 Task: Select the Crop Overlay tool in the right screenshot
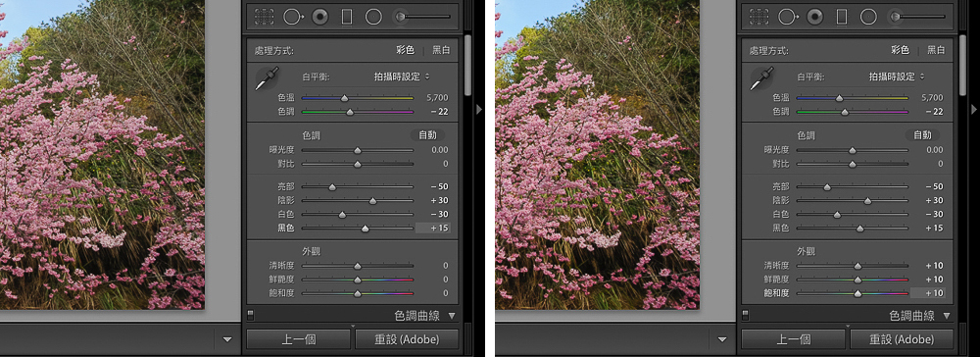click(760, 17)
